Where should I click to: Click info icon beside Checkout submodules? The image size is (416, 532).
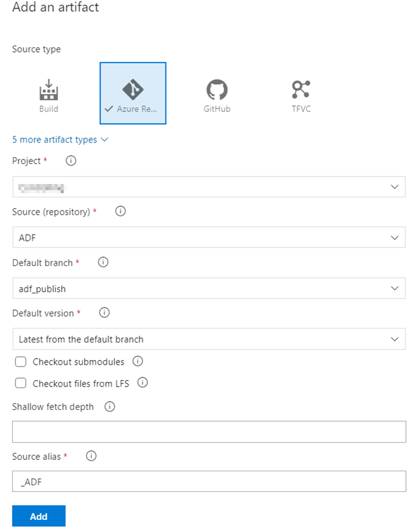click(x=138, y=362)
